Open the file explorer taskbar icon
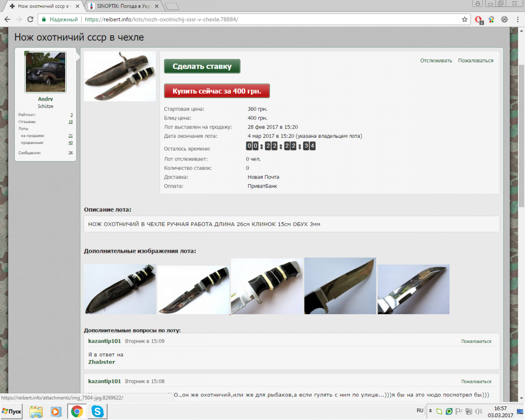This screenshot has width=525, height=420. click(x=36, y=412)
